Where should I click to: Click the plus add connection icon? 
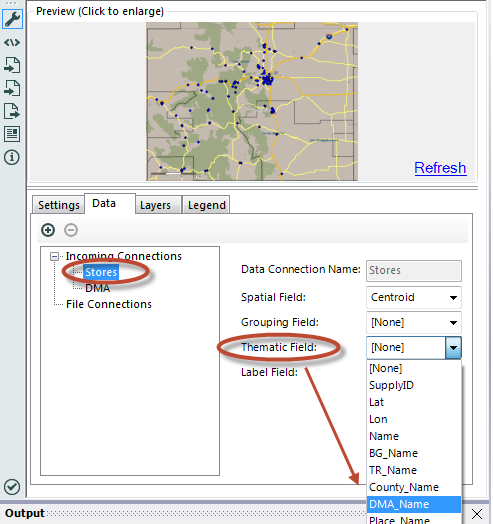48,230
